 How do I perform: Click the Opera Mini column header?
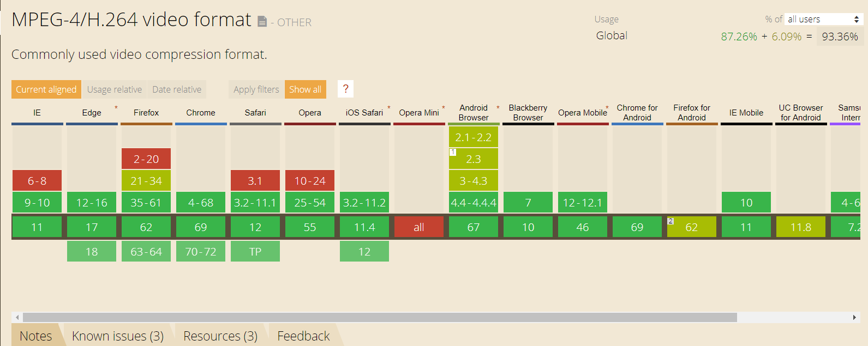pos(419,113)
